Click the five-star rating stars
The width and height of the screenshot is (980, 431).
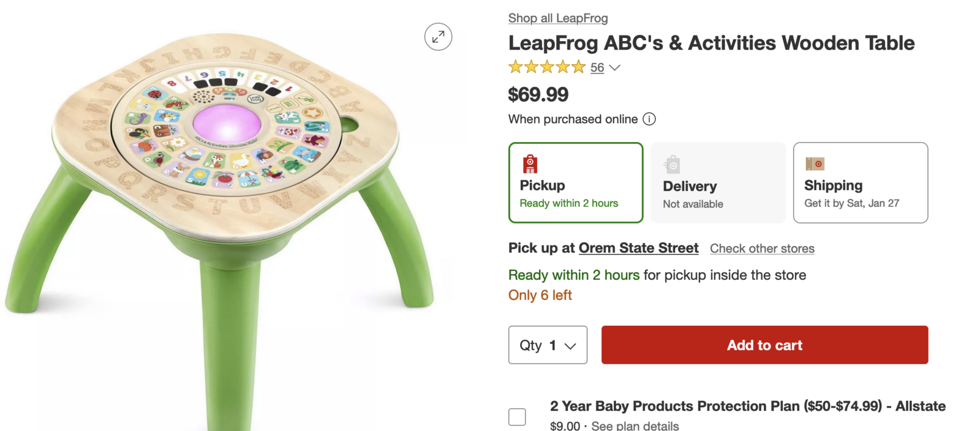[x=547, y=67]
